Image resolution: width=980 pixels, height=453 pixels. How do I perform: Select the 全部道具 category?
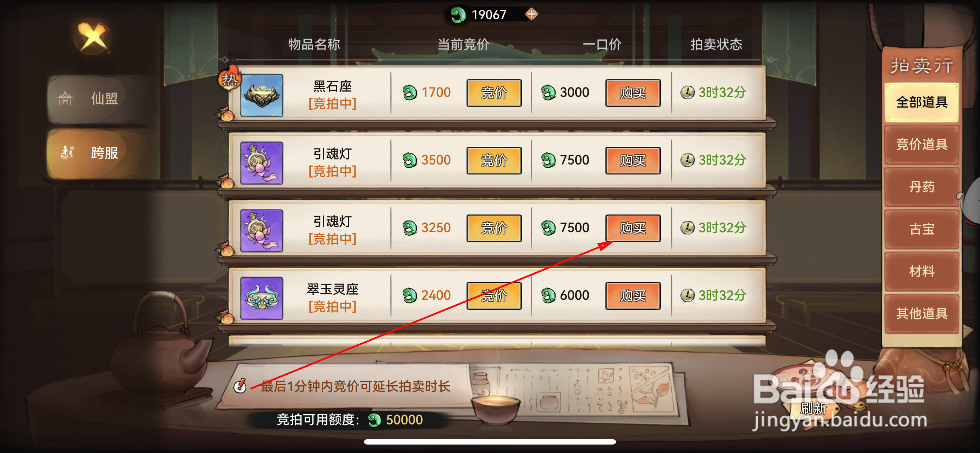921,102
